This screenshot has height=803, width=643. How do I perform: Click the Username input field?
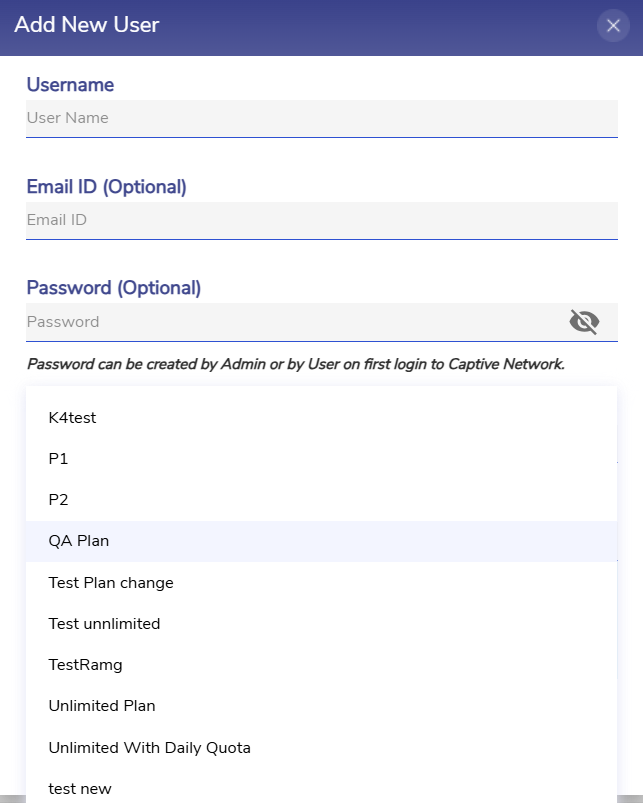(x=321, y=118)
